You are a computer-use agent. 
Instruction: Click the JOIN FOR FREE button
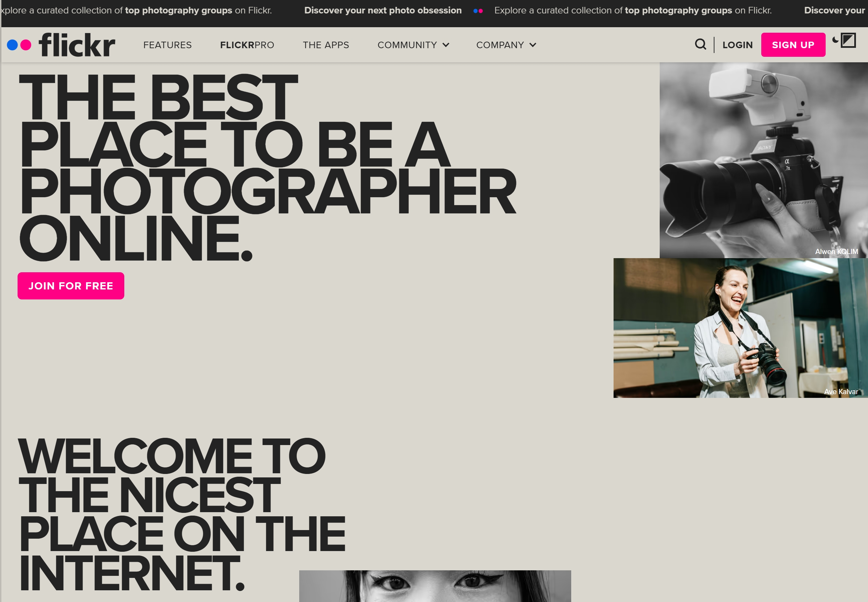(x=71, y=286)
